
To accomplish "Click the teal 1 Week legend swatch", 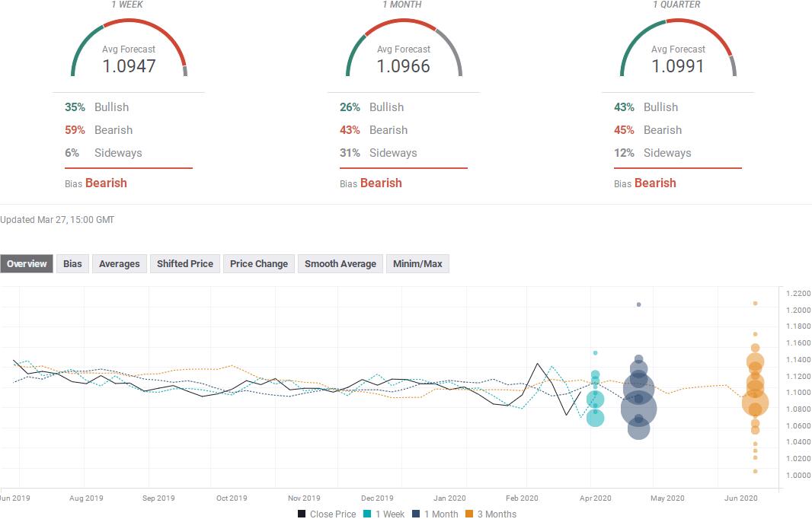I will [x=367, y=514].
